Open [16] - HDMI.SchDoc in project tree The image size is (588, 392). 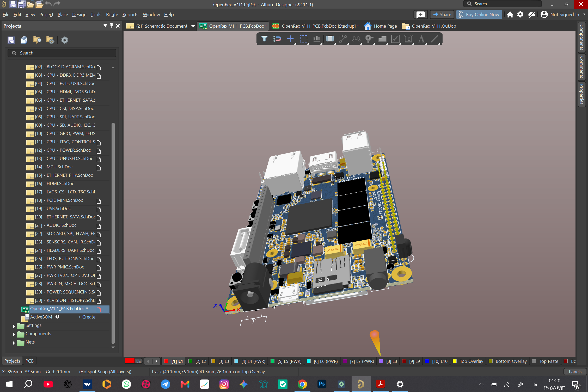[x=54, y=184]
